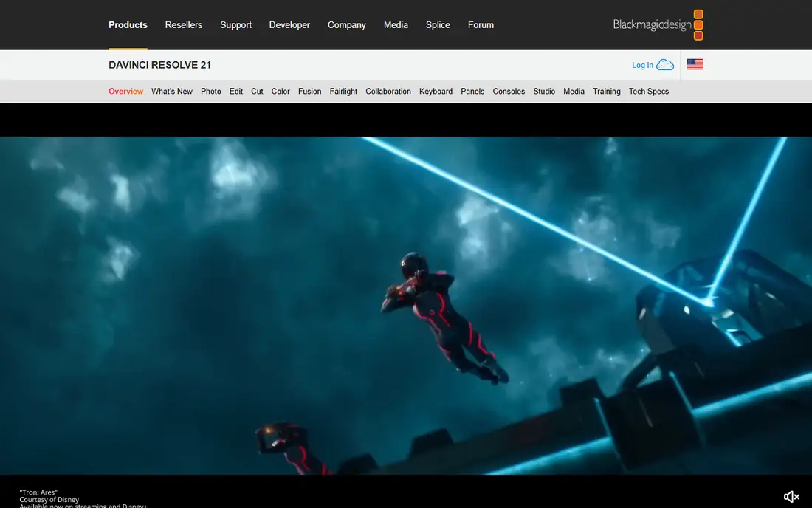
Task: Open the Training tab
Action: point(607,91)
